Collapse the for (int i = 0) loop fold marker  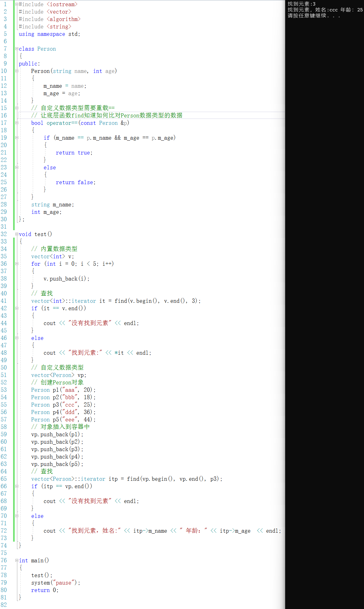(17, 264)
